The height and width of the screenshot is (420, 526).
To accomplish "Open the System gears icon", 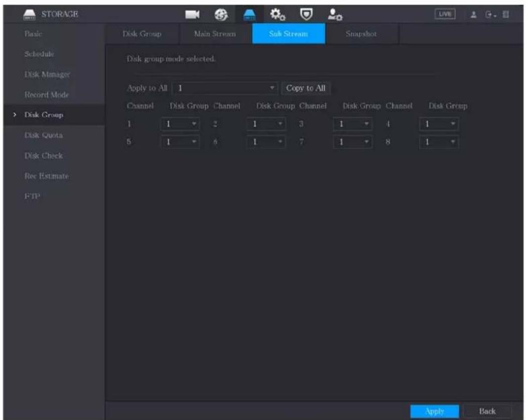I will (278, 15).
